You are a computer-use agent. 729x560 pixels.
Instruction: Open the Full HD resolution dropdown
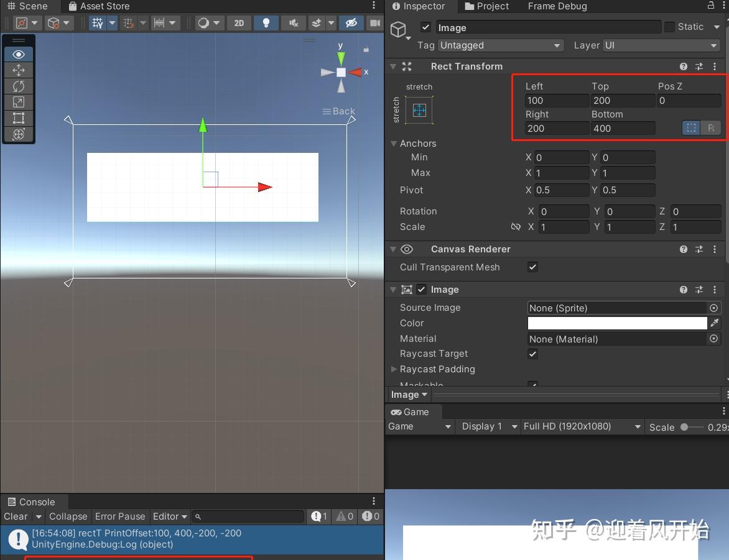[582, 426]
